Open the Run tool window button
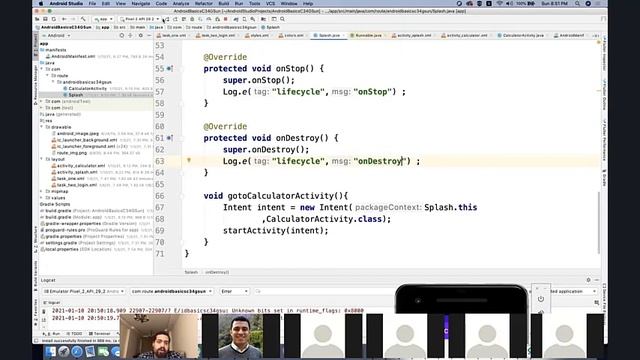 (52, 334)
